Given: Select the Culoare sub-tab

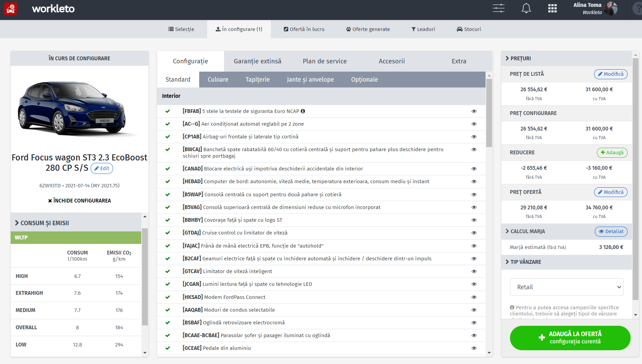Looking at the screenshot, I should (x=218, y=80).
